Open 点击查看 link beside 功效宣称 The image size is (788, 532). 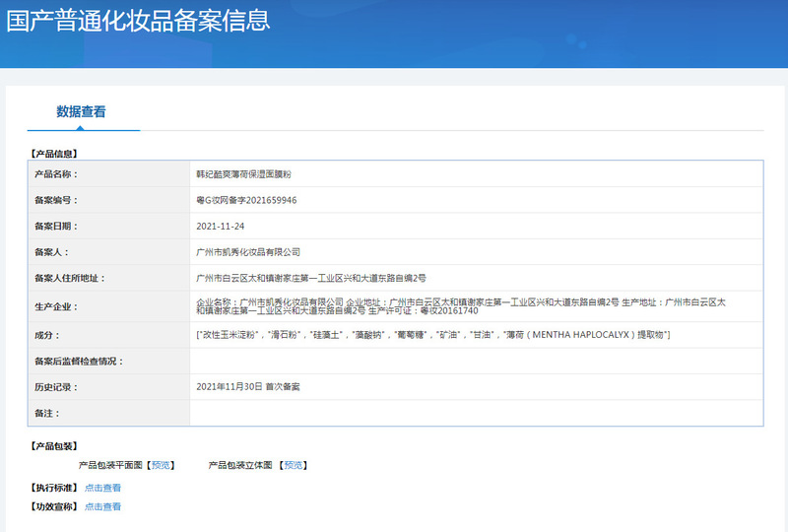point(102,506)
